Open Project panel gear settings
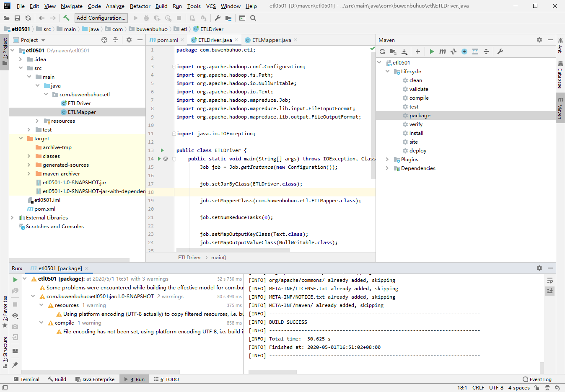565x392 pixels. 129,40
